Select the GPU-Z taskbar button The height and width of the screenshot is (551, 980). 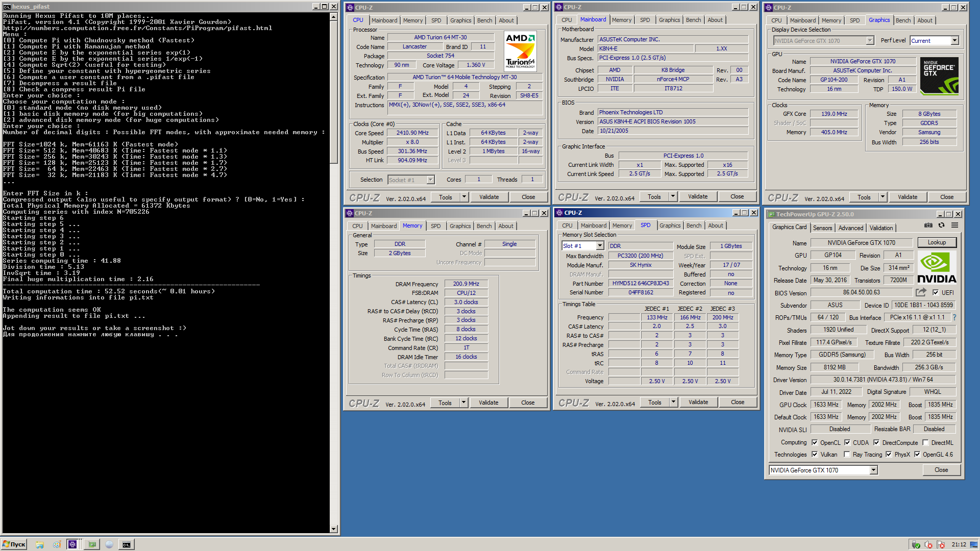(92, 544)
